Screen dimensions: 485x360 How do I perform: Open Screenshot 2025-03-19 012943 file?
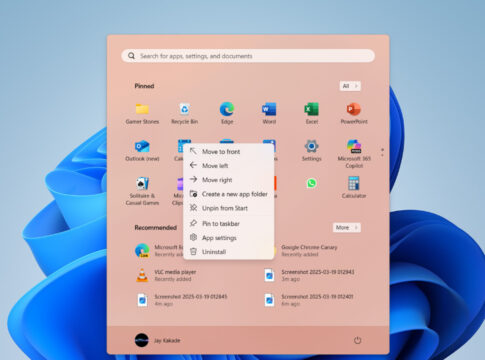(309, 275)
